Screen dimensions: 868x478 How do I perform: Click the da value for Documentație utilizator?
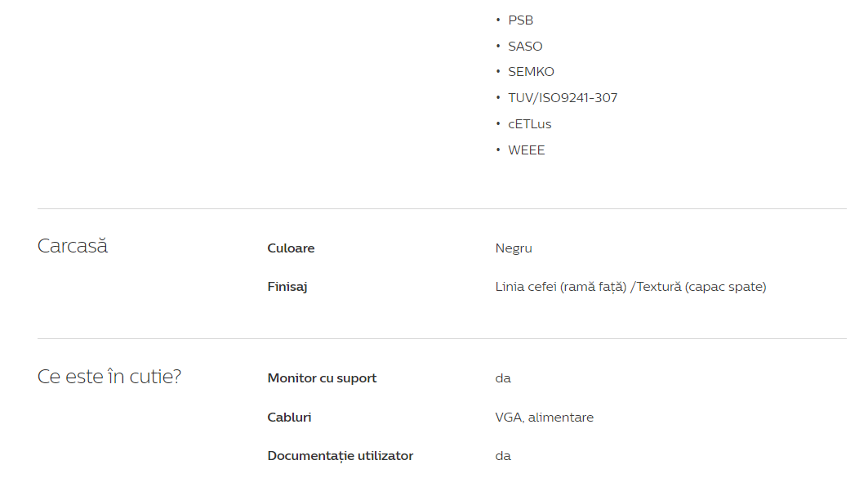click(x=503, y=456)
